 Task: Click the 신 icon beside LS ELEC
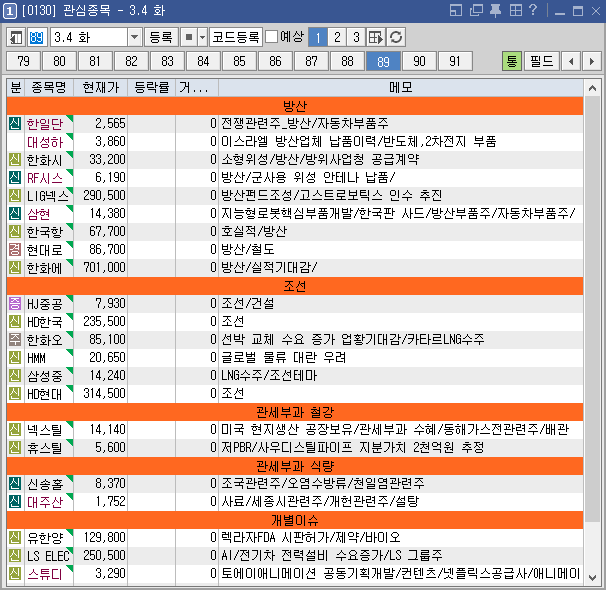coord(15,556)
